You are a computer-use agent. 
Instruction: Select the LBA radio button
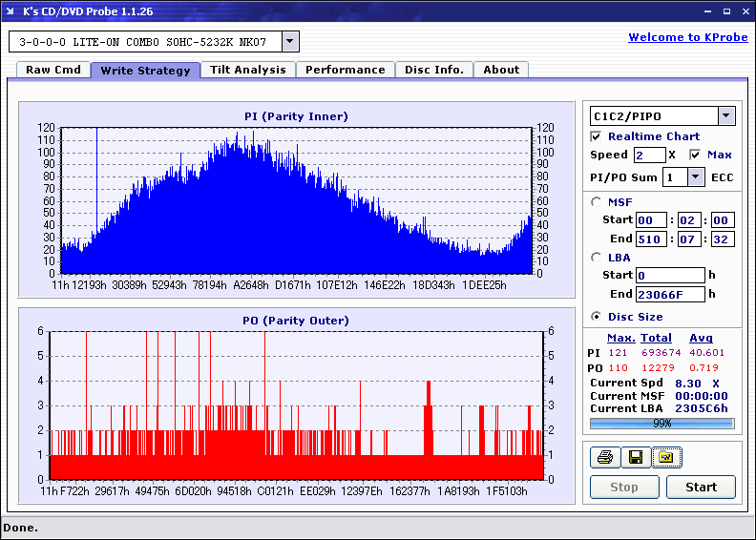597,257
